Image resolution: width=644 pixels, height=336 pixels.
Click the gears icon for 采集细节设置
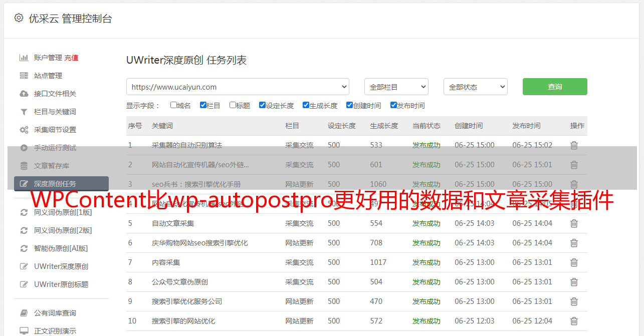(x=24, y=130)
